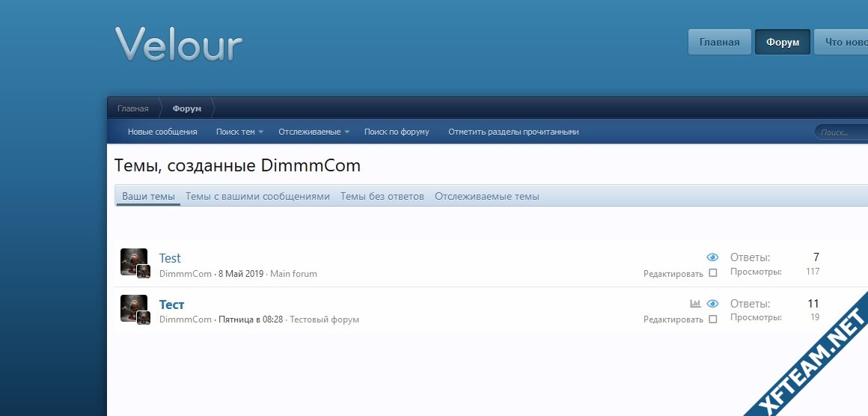Open Поиск по форуму
The width and height of the screenshot is (868, 416).
[x=397, y=132]
